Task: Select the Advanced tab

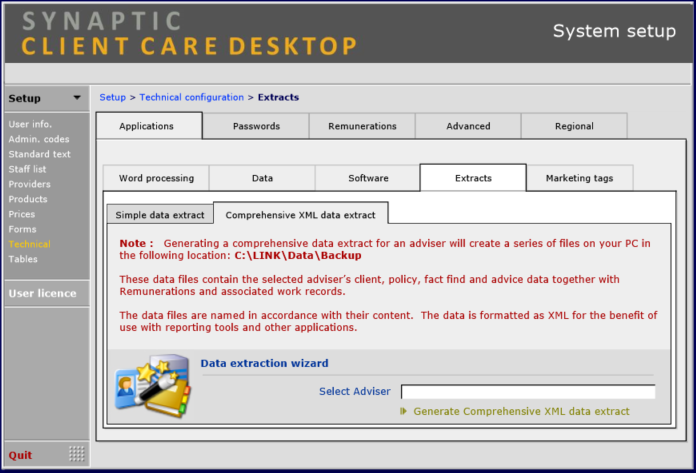Action: pos(468,126)
